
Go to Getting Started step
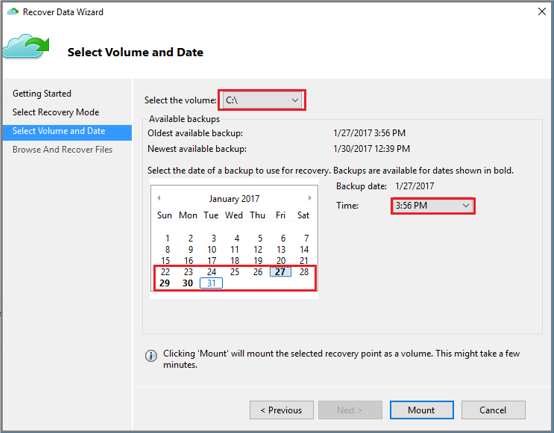pos(42,94)
